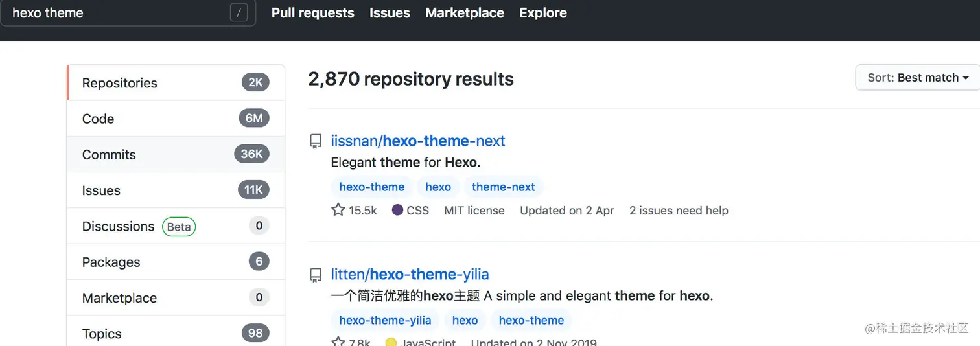Image resolution: width=980 pixels, height=346 pixels.
Task: Select the Commits filter in the sidebar
Action: coord(176,154)
